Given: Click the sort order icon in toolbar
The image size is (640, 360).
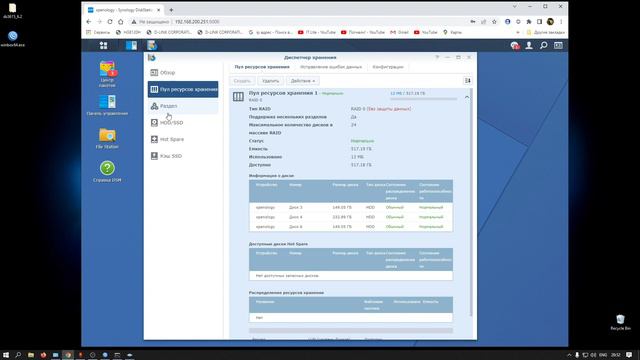Looking at the screenshot, I should (467, 81).
